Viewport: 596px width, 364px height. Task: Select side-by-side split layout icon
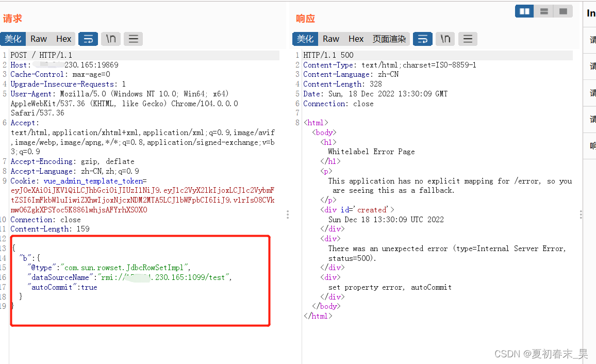pos(524,11)
